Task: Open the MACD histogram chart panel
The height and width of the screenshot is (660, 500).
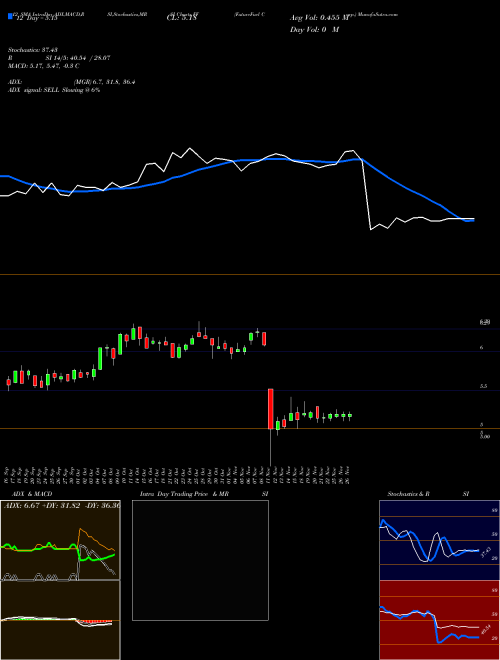Action: [60, 620]
